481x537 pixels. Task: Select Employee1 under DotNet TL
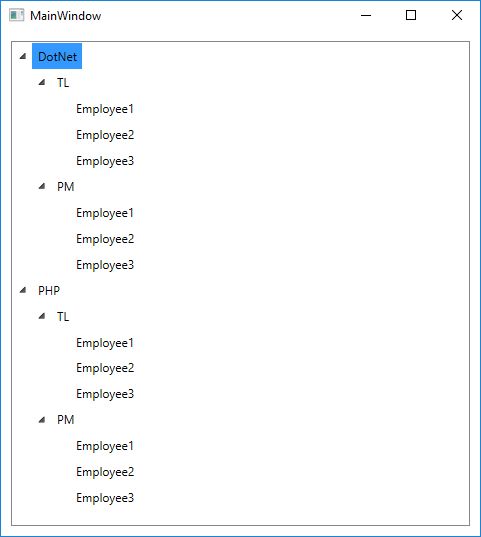(104, 109)
